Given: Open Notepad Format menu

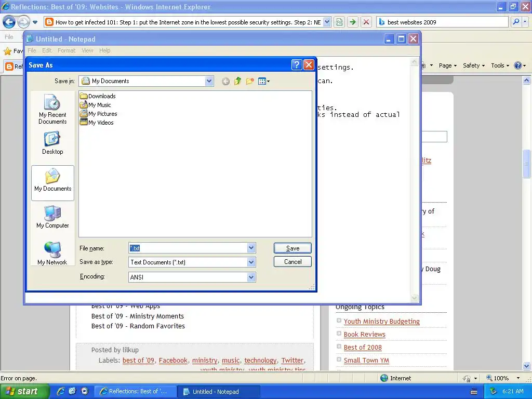Looking at the screenshot, I should pyautogui.click(x=66, y=50).
